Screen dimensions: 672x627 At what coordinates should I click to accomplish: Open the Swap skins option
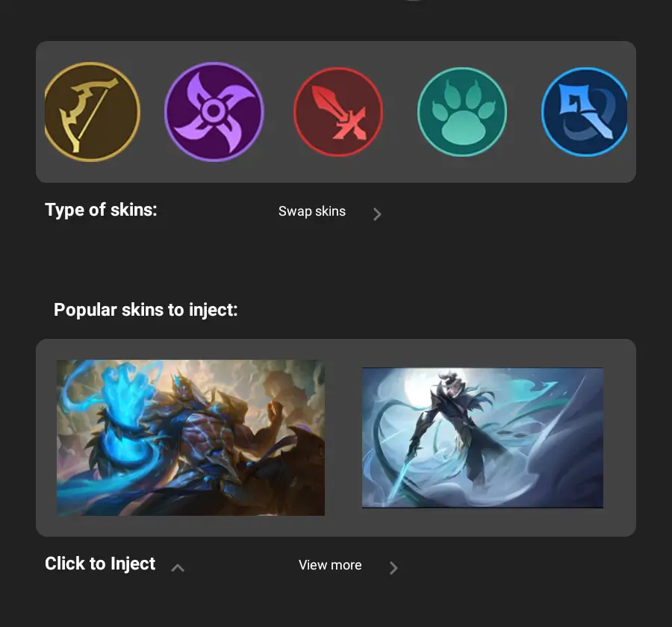[x=312, y=211]
